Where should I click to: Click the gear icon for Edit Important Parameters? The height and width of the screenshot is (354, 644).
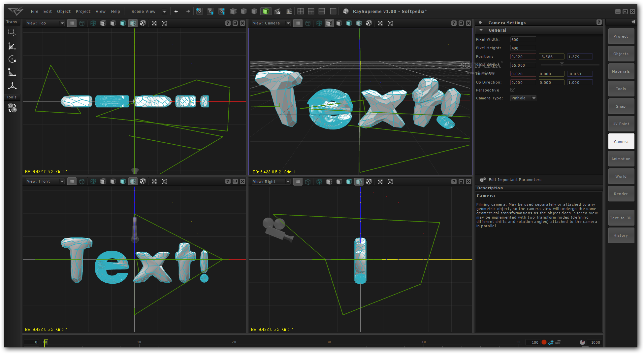click(482, 180)
